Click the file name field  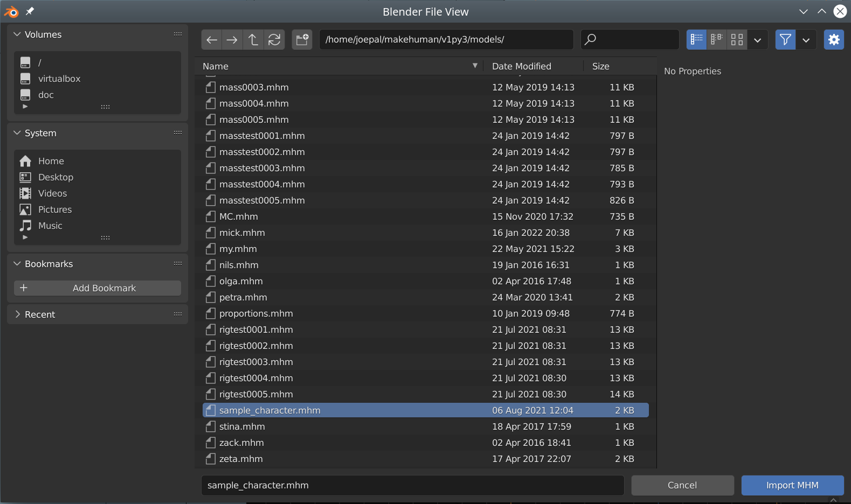point(413,485)
